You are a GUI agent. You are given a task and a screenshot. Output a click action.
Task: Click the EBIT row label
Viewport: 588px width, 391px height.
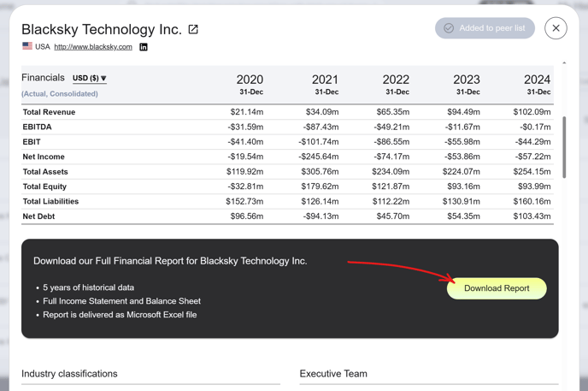pos(32,142)
